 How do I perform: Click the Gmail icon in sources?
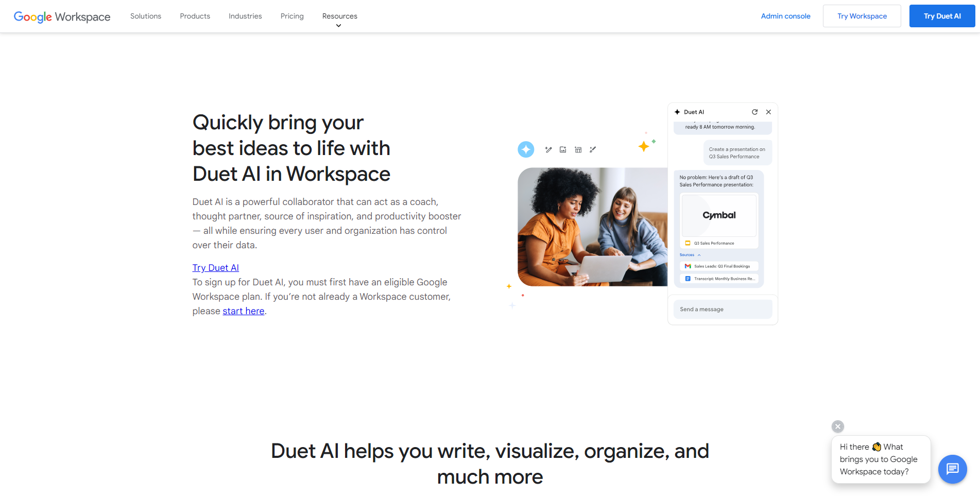[x=687, y=266]
